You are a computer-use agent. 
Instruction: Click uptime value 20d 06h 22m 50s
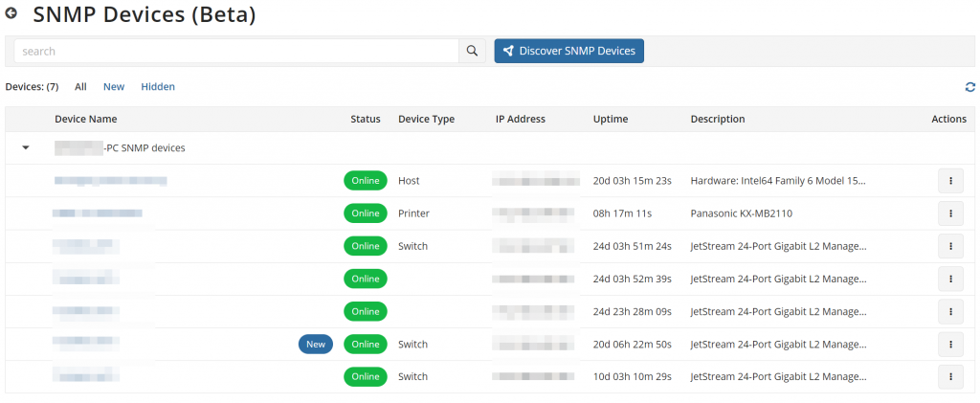(632, 345)
